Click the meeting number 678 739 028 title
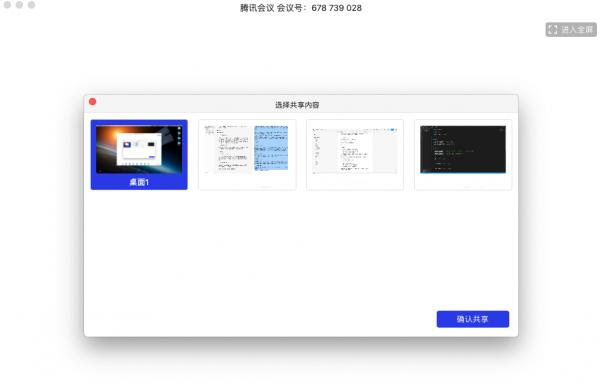Viewport: 600px width, 384px height. pos(301,8)
